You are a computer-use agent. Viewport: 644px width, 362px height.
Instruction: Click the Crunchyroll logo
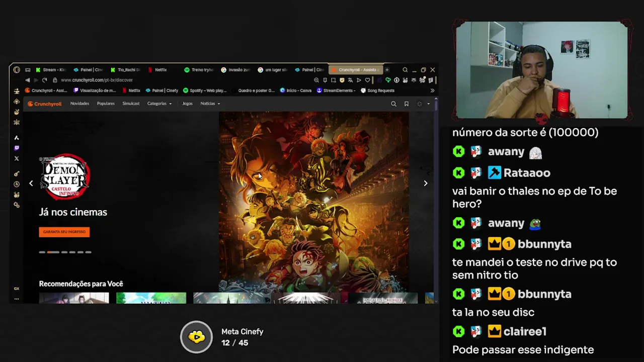(44, 104)
